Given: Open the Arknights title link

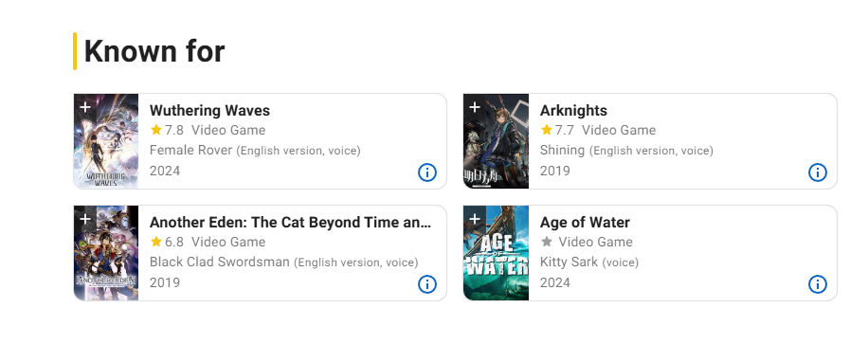Looking at the screenshot, I should click(x=573, y=110).
